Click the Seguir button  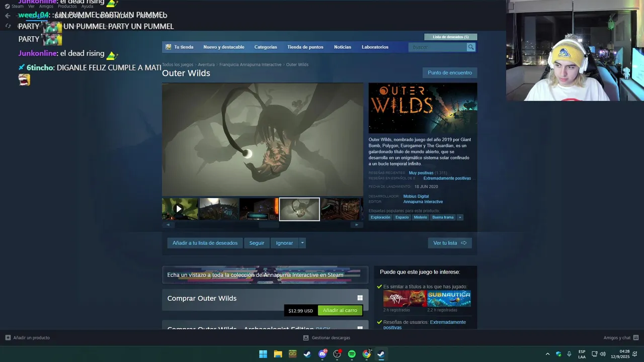click(257, 243)
